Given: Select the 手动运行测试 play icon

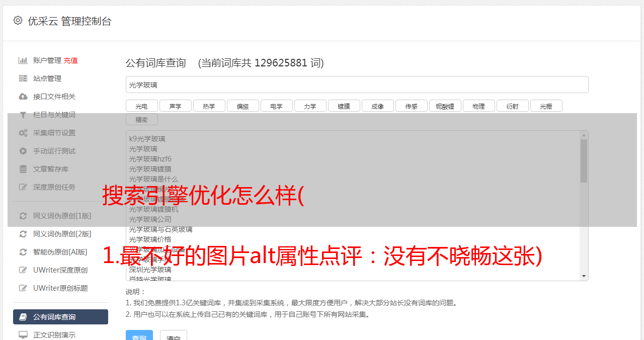Looking at the screenshot, I should pyautogui.click(x=23, y=151).
